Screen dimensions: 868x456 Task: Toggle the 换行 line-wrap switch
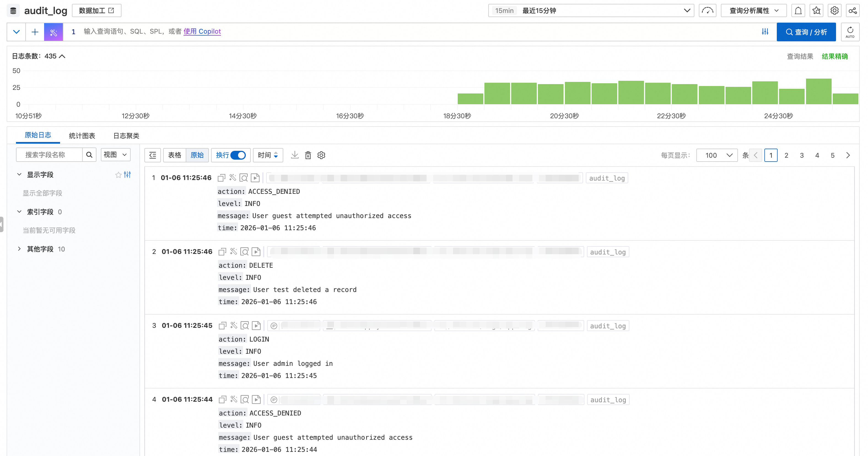238,155
